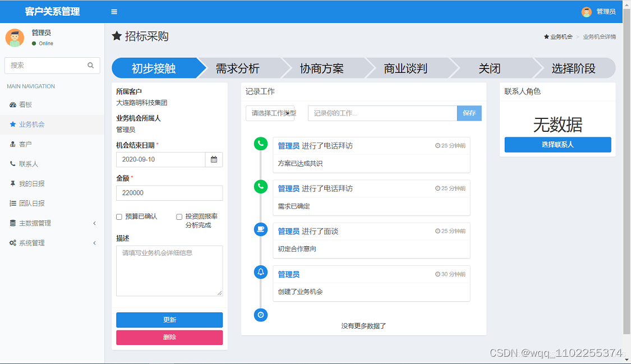Click the hamburger menu in the top bar
Viewport: 631px width, 364px height.
[114, 11]
